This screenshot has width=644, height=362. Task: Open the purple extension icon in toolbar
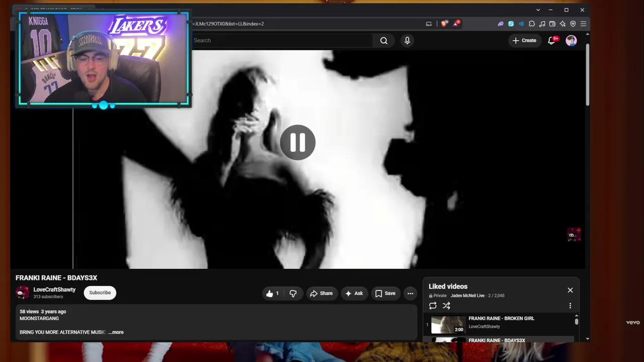501,24
